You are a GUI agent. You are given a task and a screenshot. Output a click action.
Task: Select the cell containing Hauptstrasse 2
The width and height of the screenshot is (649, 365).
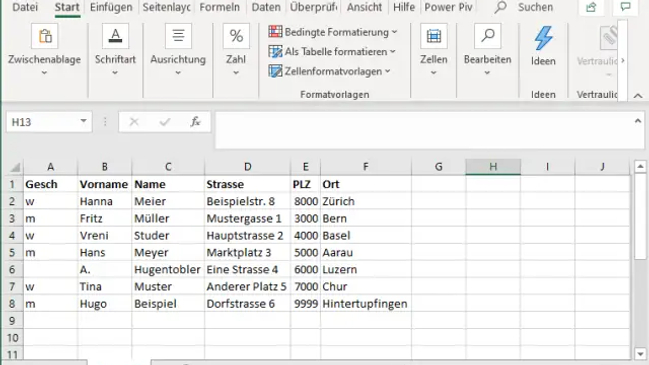(x=248, y=235)
